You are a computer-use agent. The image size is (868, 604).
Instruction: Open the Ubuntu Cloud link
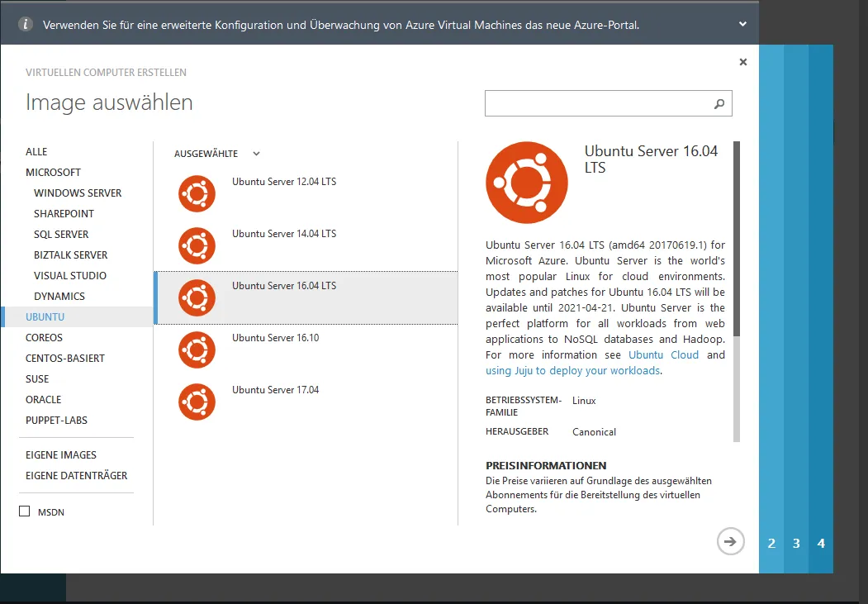point(663,354)
